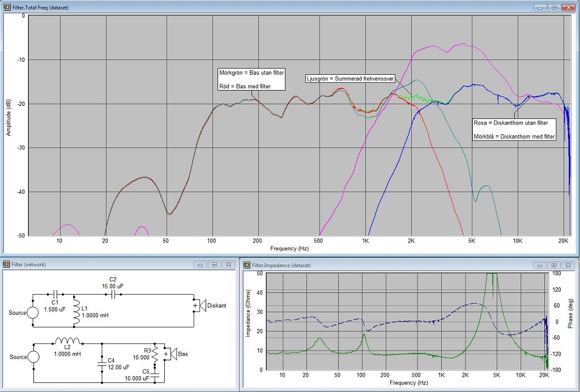The width and height of the screenshot is (580, 392).
Task: Click capacitor C5 below resistor R3
Action: coord(155,375)
